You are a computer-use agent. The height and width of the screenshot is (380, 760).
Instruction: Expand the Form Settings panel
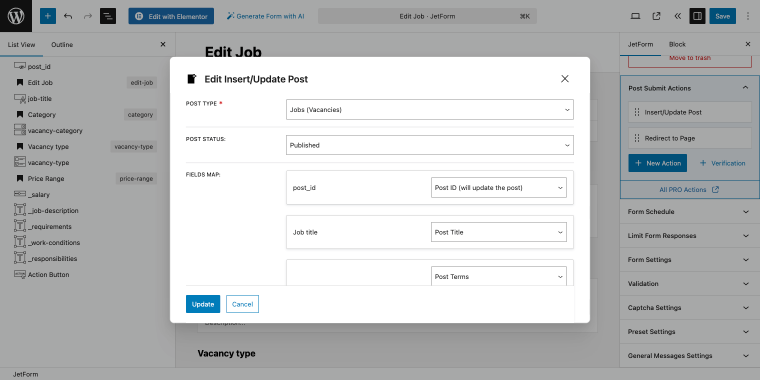(x=689, y=260)
